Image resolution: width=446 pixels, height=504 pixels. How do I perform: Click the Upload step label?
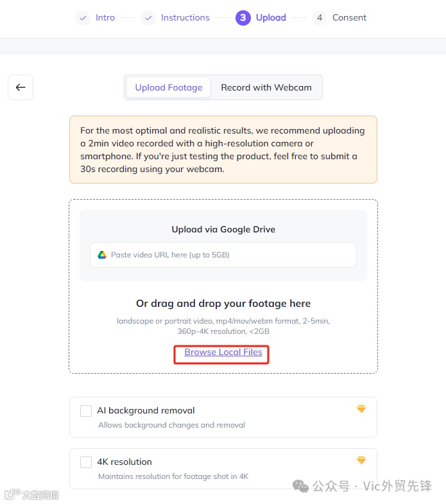click(271, 18)
